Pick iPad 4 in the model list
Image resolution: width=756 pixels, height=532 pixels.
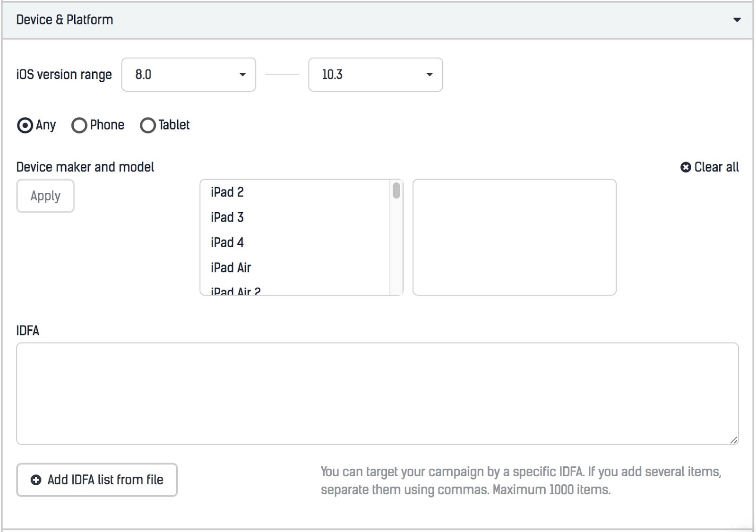pos(227,242)
